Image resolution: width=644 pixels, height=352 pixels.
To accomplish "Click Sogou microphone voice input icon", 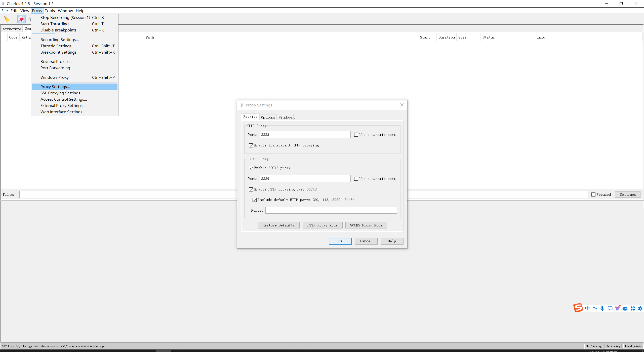I will click(602, 308).
